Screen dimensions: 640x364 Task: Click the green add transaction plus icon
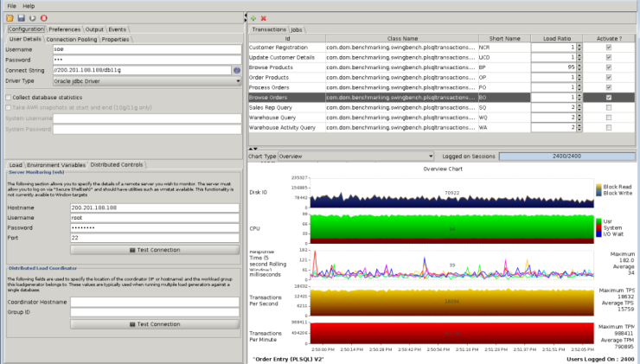[253, 17]
